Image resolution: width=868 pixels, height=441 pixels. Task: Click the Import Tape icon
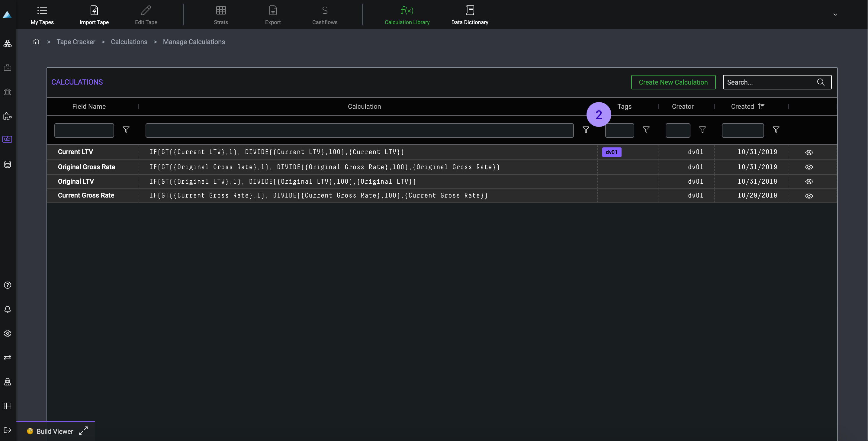(94, 11)
